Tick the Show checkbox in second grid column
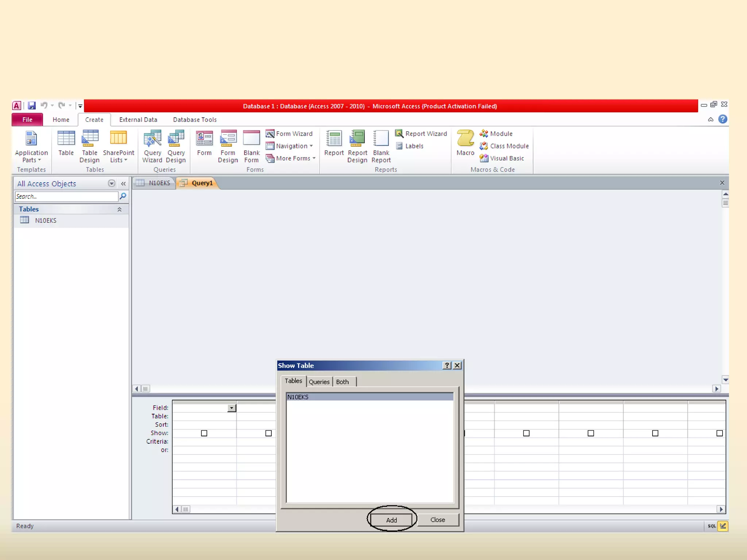The height and width of the screenshot is (560, 747). [268, 433]
